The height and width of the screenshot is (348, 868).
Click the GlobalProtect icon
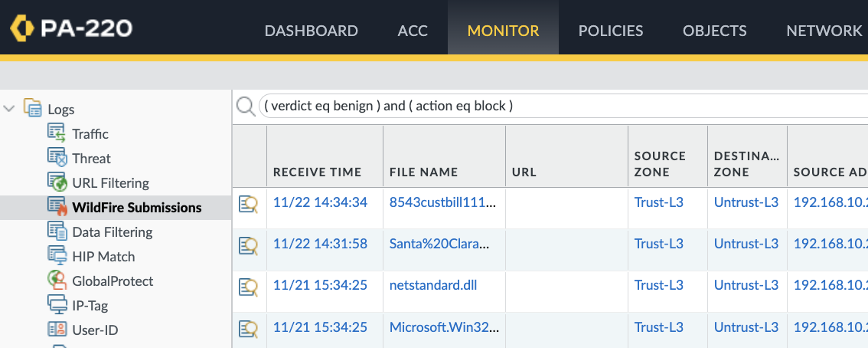click(57, 279)
